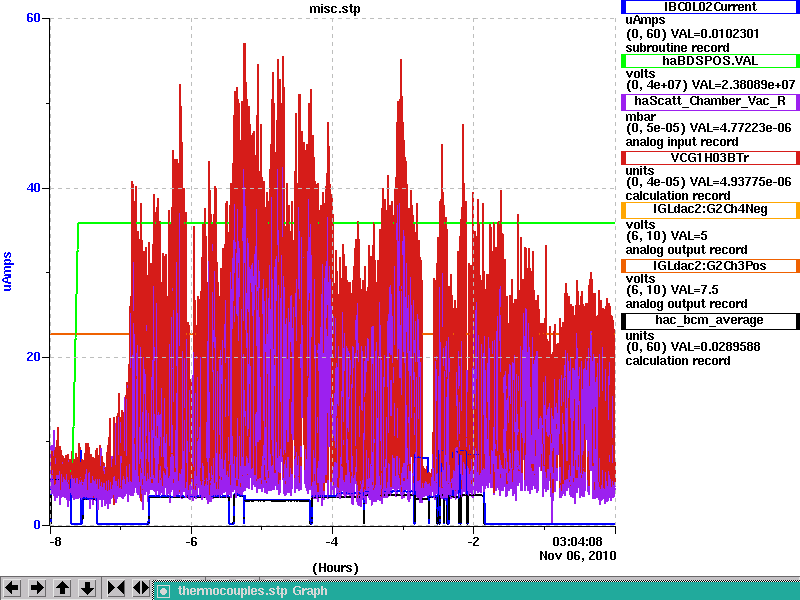This screenshot has width=800, height=600.
Task: Click the subroutine record label
Action: pos(678,48)
